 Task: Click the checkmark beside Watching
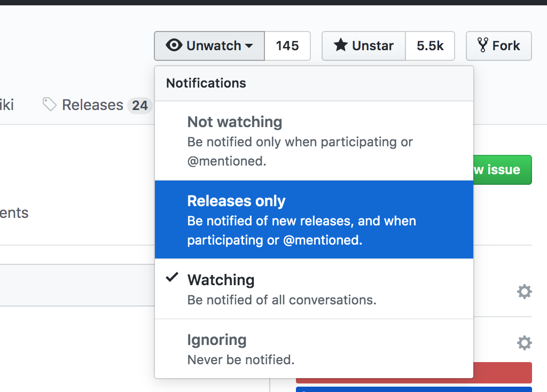[172, 277]
